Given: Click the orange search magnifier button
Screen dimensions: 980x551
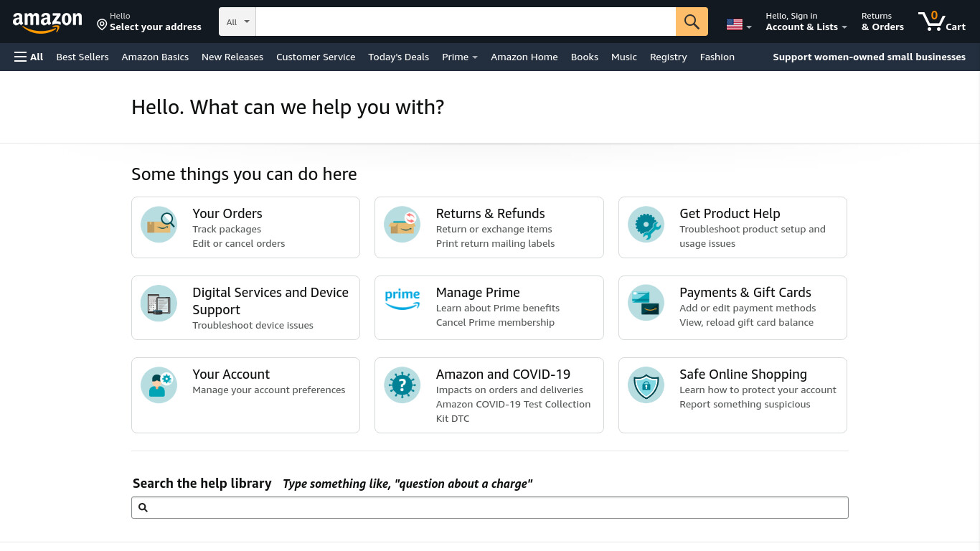Looking at the screenshot, I should tap(692, 22).
